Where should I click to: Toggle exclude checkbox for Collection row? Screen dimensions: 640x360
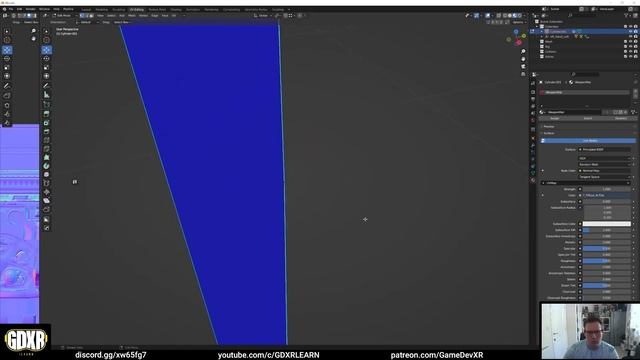(x=626, y=27)
